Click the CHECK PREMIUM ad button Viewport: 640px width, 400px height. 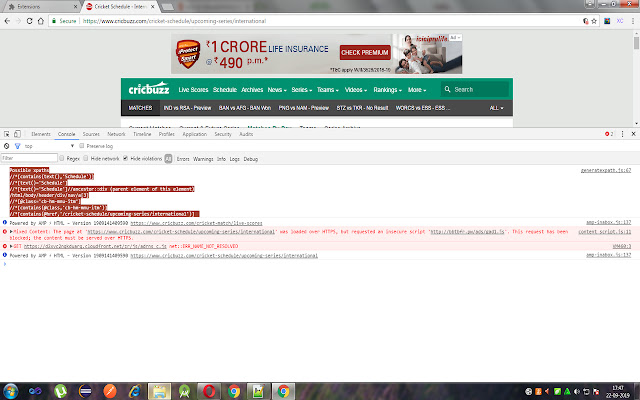(x=365, y=52)
